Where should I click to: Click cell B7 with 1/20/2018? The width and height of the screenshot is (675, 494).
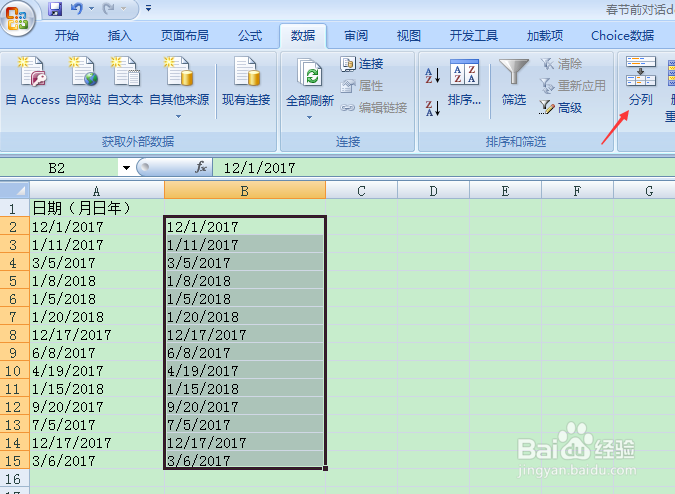pyautogui.click(x=245, y=316)
